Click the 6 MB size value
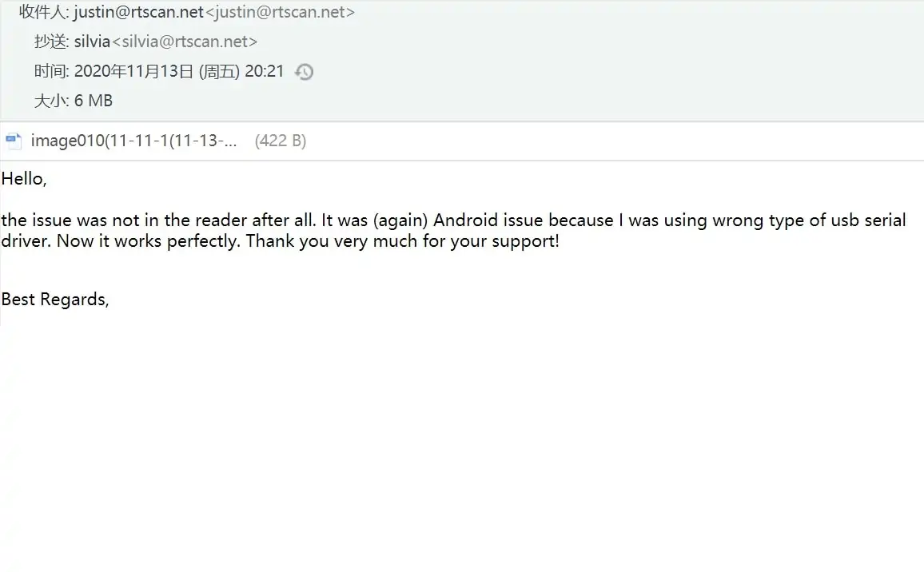 click(x=94, y=101)
